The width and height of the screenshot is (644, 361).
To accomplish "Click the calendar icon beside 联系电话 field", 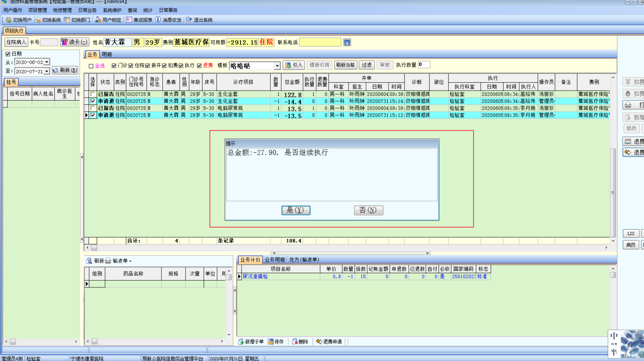I will (347, 43).
